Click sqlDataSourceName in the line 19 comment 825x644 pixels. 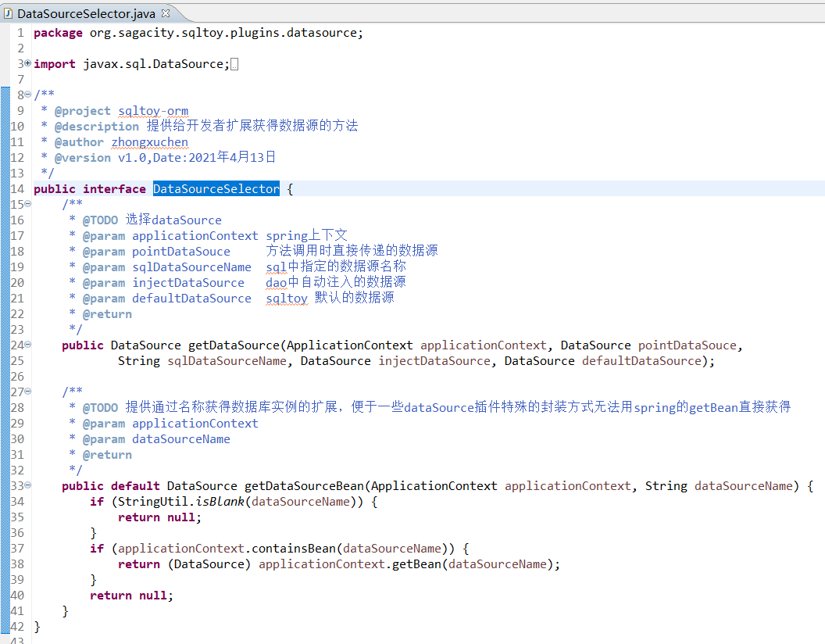(x=191, y=267)
